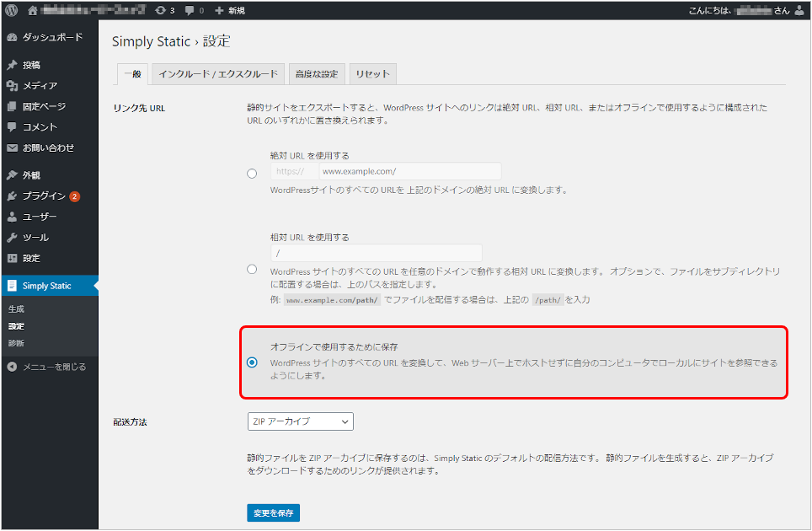Click the オフラインで使用するために保存 option label

tap(334, 346)
